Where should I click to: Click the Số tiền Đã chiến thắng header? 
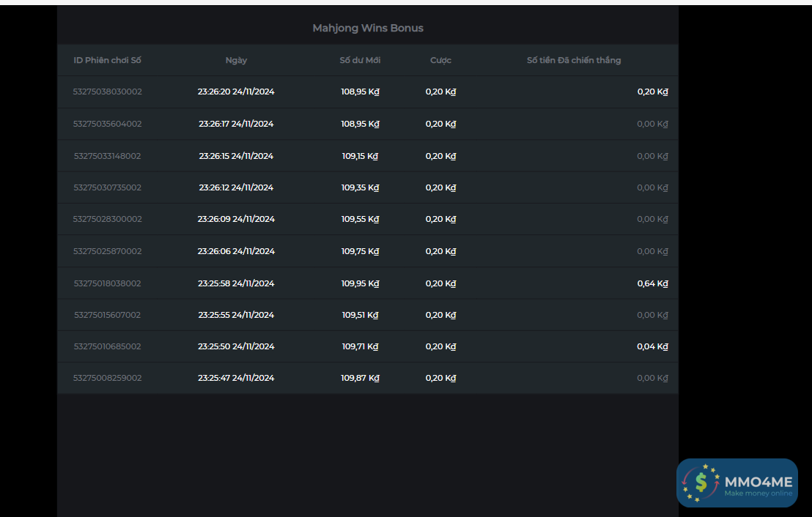(574, 60)
